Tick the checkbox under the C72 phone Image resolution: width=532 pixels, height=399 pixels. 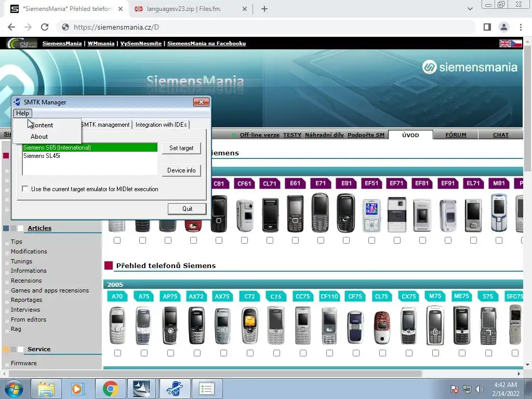[250, 353]
